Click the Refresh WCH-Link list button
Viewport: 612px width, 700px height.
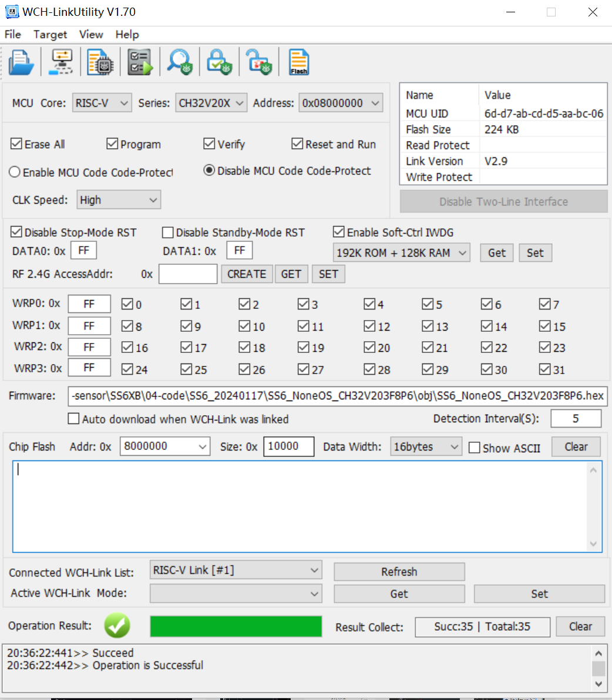(399, 571)
